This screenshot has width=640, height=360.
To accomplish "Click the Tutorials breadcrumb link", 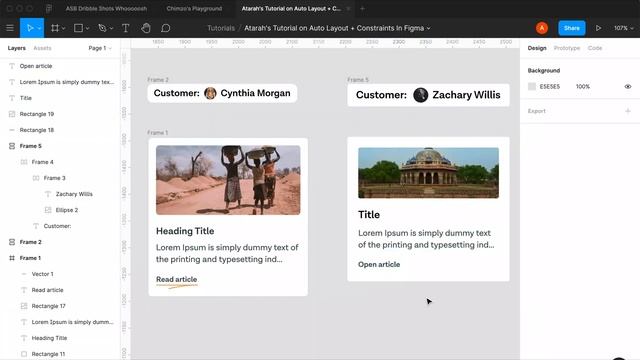I will (x=221, y=28).
